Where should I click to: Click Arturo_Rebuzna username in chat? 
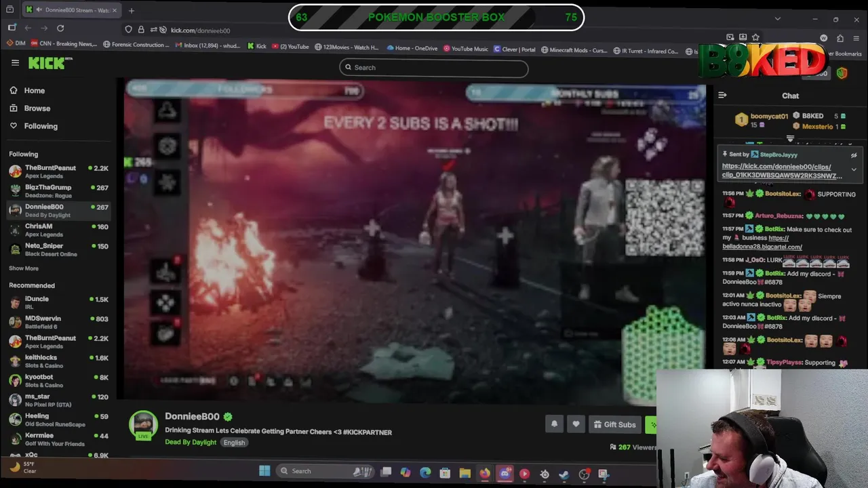[778, 216]
